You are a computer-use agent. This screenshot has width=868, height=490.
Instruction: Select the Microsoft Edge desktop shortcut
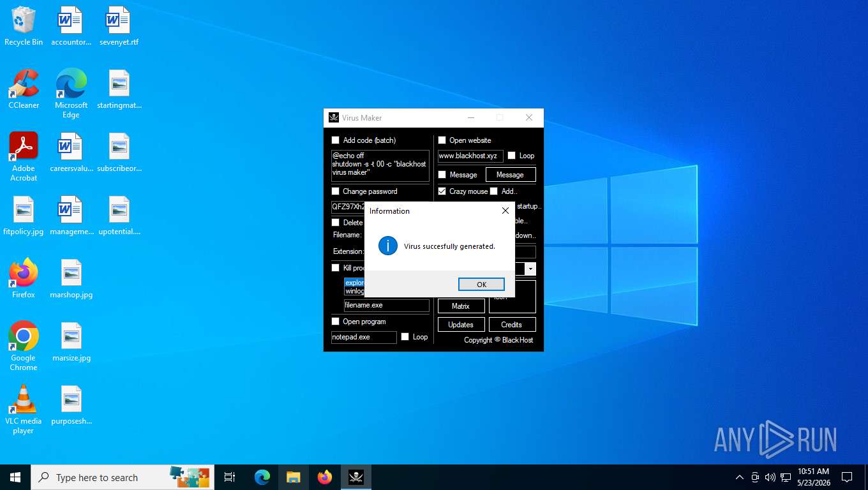pos(71,93)
